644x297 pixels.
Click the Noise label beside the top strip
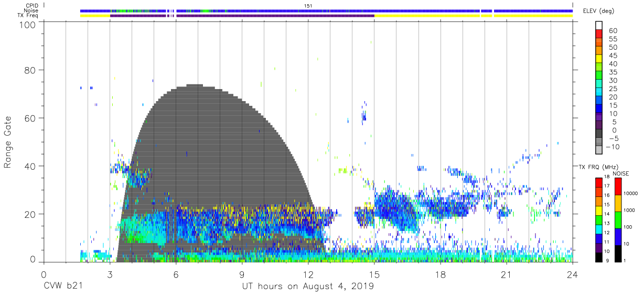[32, 10]
